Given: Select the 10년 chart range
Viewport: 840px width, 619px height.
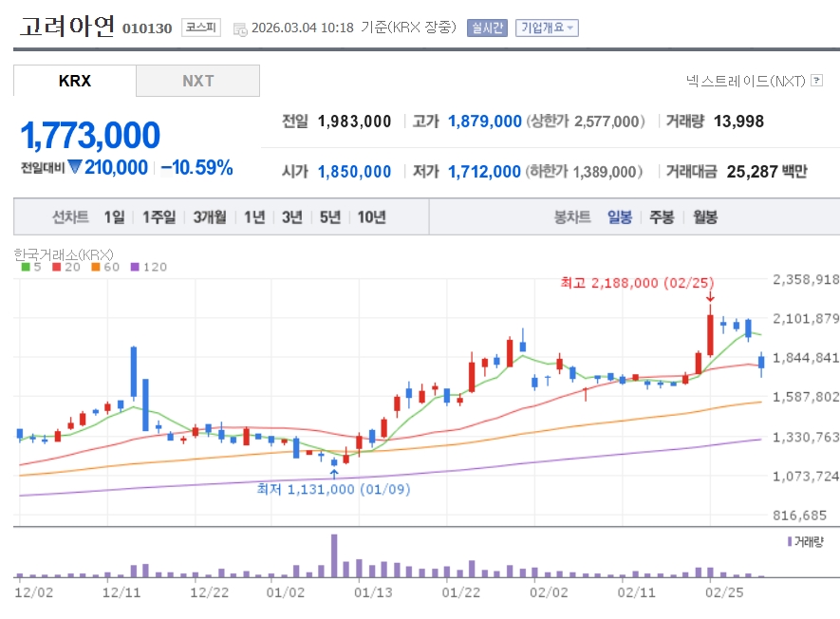Looking at the screenshot, I should point(371,217).
